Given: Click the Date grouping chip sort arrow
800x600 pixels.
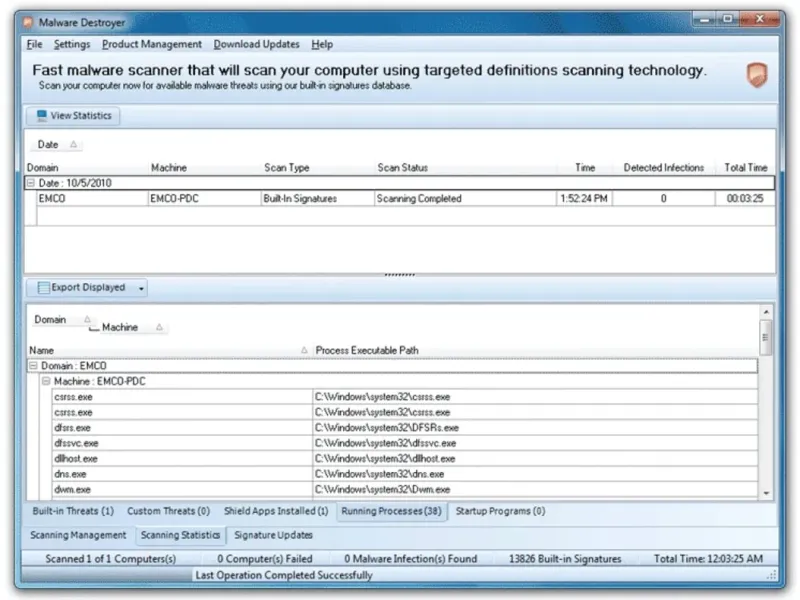Looking at the screenshot, I should coord(73,144).
